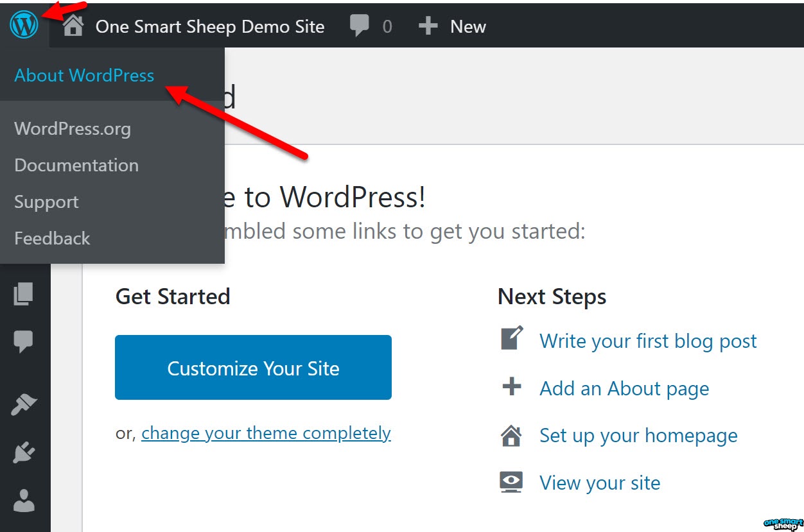Open the New content menu
Screen dimensions: 804x532
468,26
